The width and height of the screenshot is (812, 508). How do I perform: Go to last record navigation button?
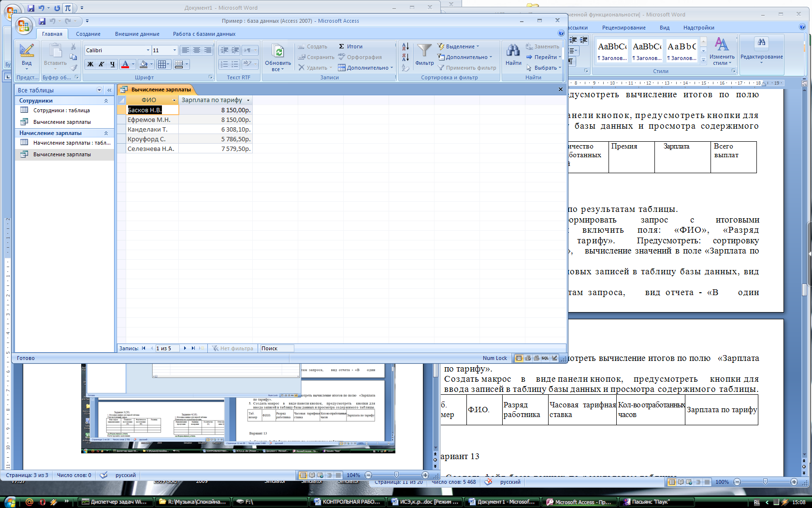coord(193,348)
